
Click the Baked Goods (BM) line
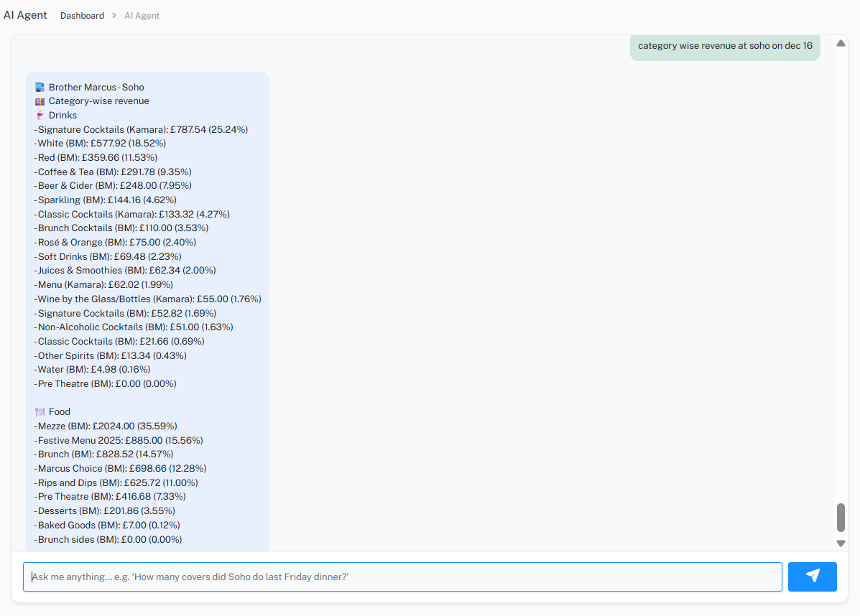(107, 525)
